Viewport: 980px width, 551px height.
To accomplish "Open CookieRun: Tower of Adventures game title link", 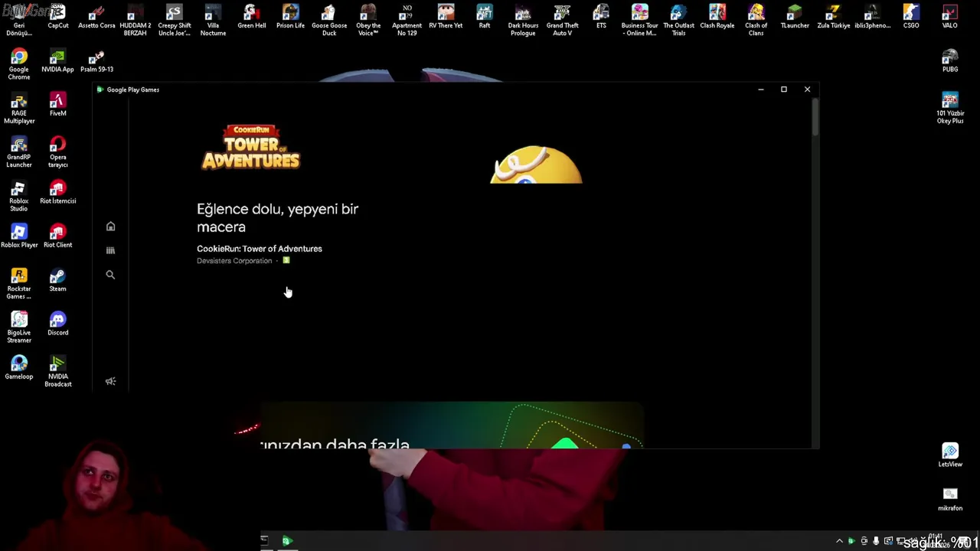I will tap(259, 249).
